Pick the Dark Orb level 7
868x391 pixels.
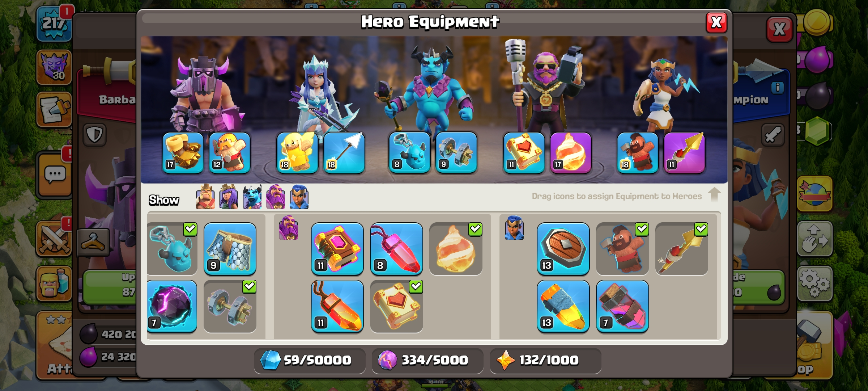coord(172,307)
